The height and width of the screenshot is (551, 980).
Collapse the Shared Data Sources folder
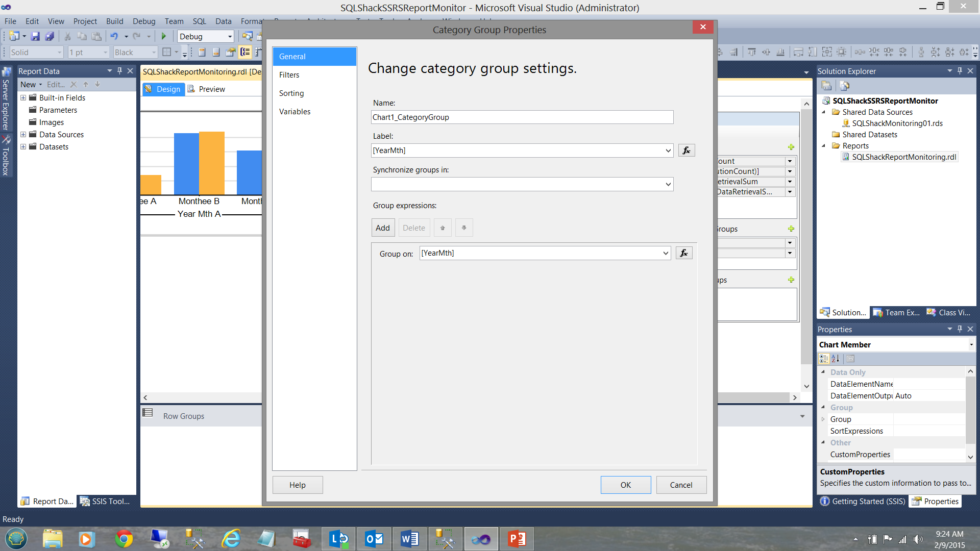(823, 112)
